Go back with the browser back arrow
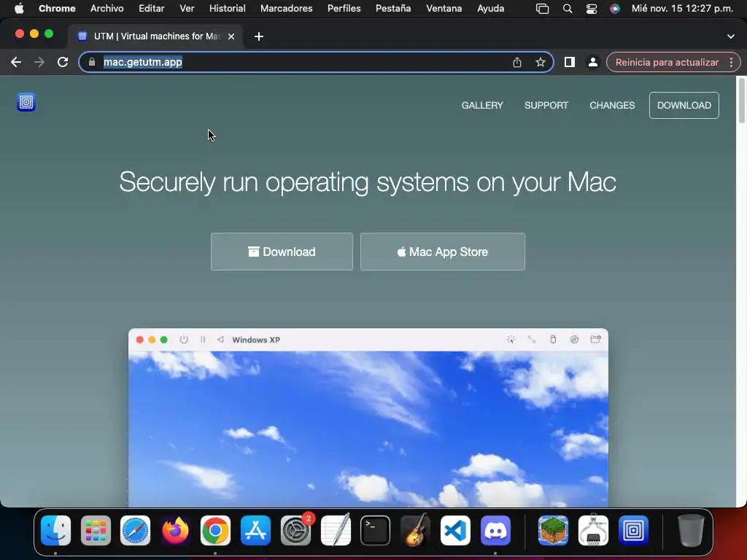Screen dimensions: 747x560 click(x=16, y=62)
